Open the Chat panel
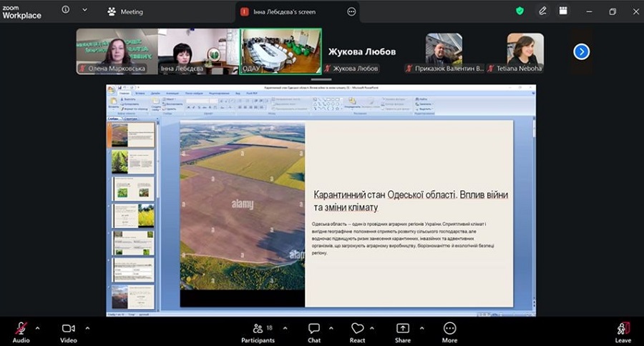This screenshot has height=346, width=644. (314, 332)
